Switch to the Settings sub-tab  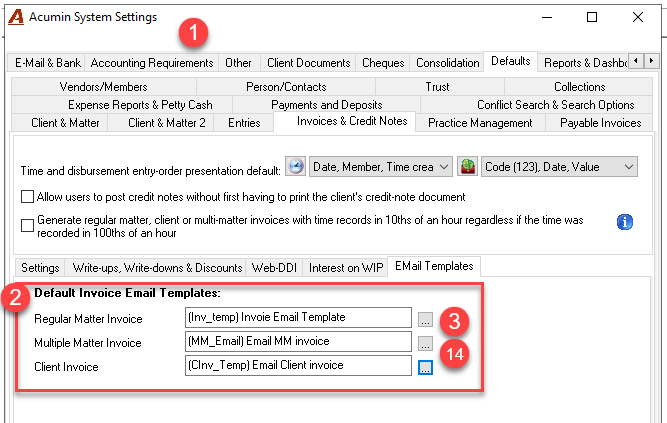[40, 268]
